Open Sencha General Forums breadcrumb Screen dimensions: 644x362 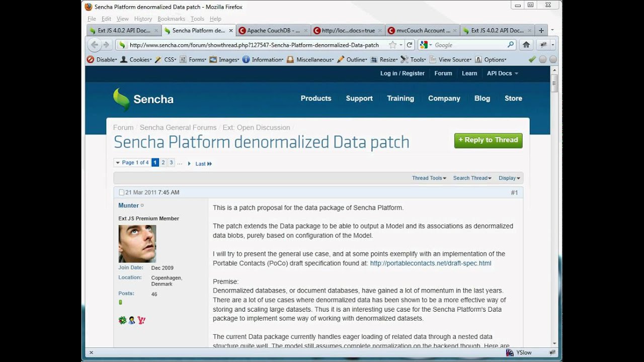tap(178, 128)
